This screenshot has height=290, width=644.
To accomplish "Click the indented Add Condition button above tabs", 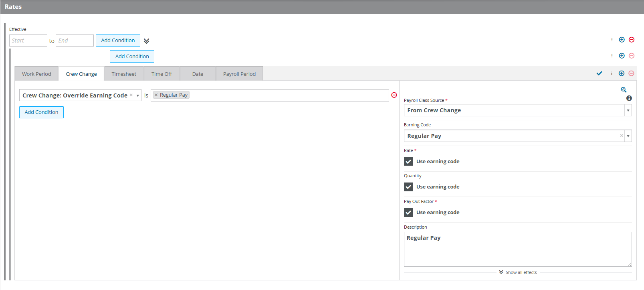I will click(132, 57).
